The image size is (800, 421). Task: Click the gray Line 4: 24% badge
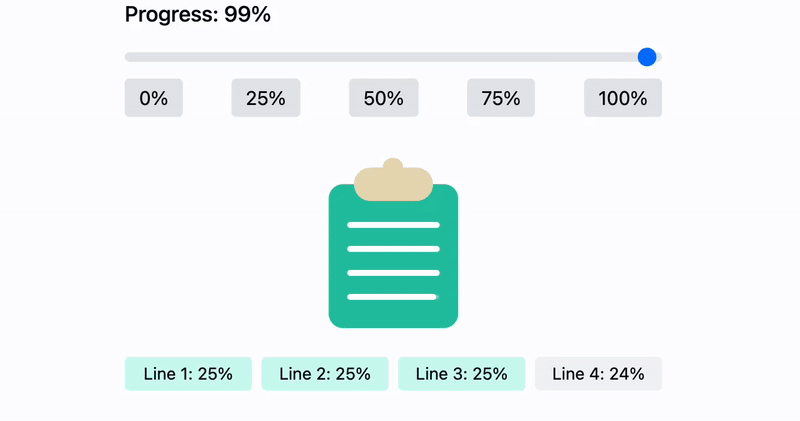point(598,374)
